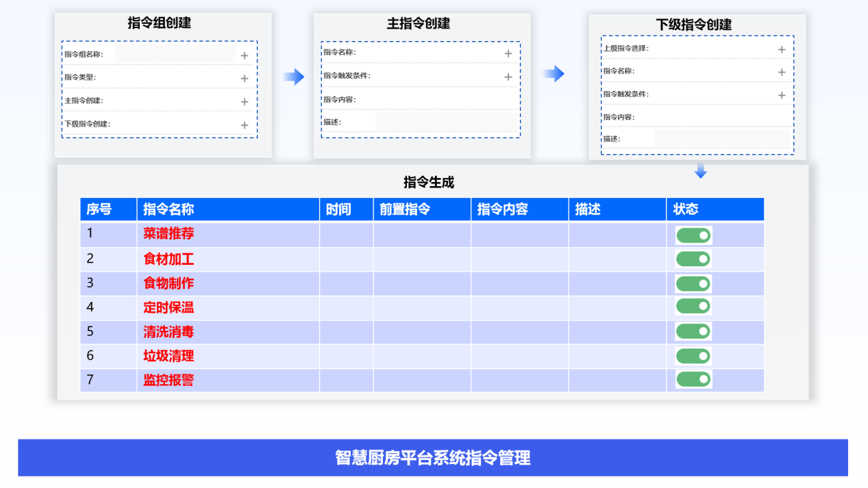Image resolution: width=868 pixels, height=488 pixels.
Task: Disable the 食材加工 status switch
Action: (693, 259)
